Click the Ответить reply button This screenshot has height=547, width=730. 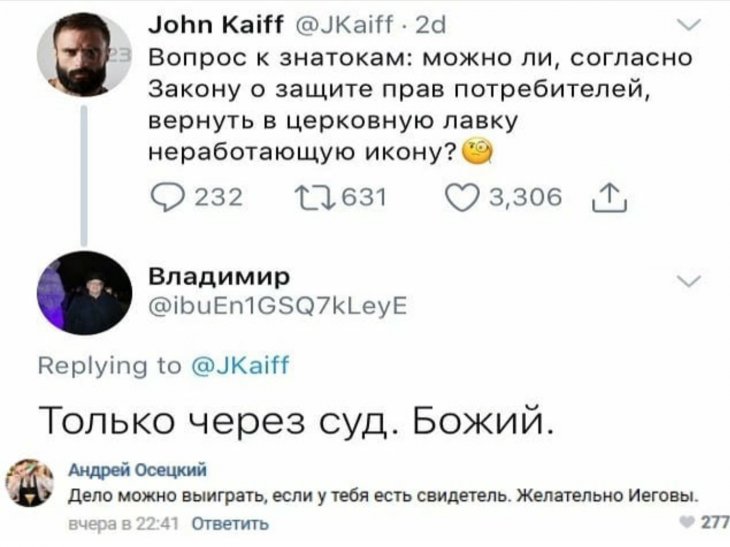pyautogui.click(x=230, y=524)
